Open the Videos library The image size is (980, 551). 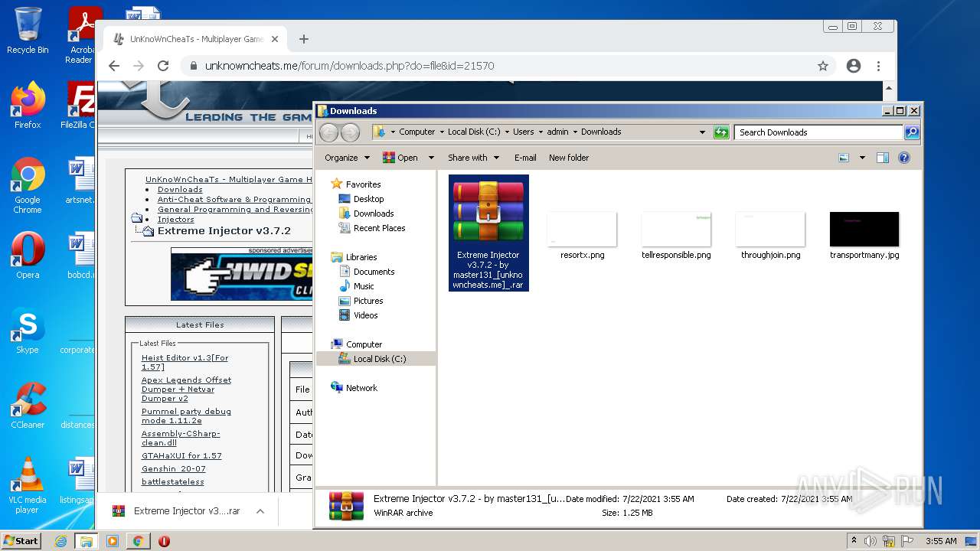365,315
